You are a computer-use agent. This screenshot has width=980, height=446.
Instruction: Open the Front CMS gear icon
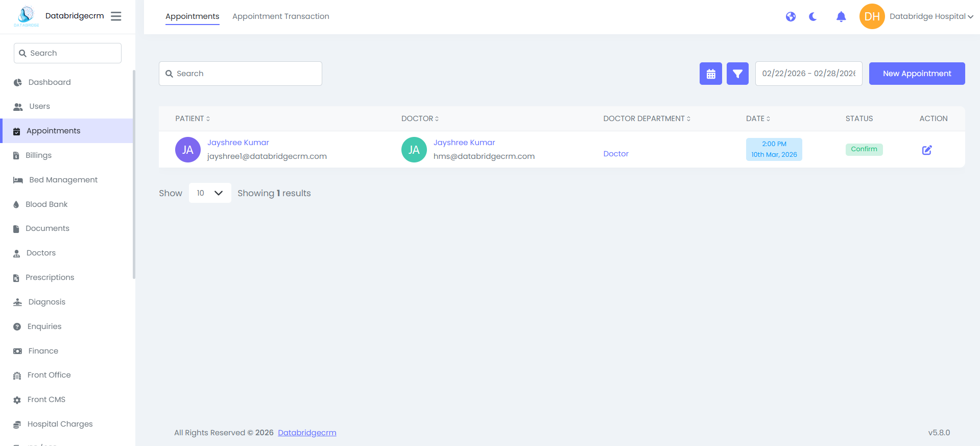pos(17,400)
